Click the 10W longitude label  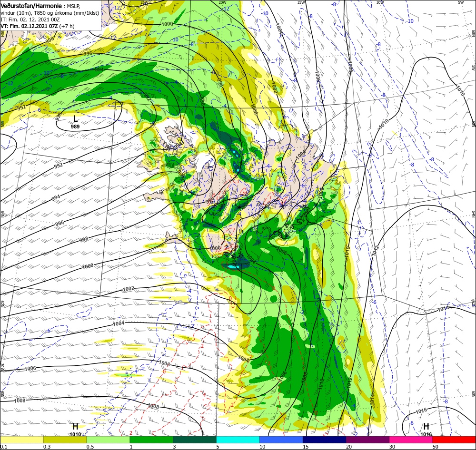coord(380,2)
